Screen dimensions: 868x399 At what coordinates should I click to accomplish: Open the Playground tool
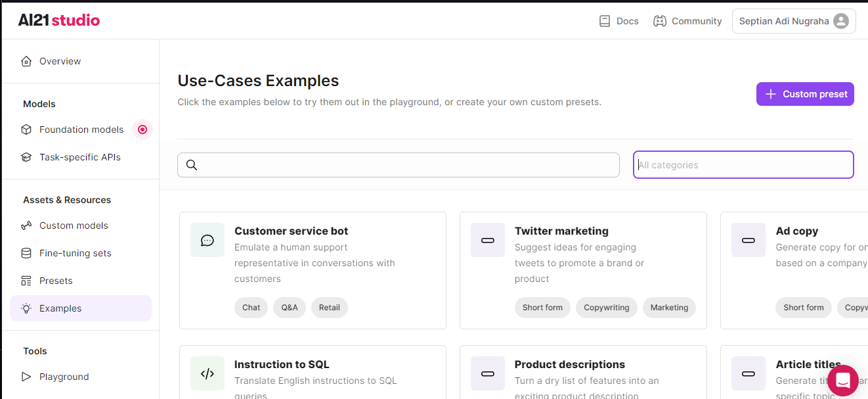tap(64, 377)
